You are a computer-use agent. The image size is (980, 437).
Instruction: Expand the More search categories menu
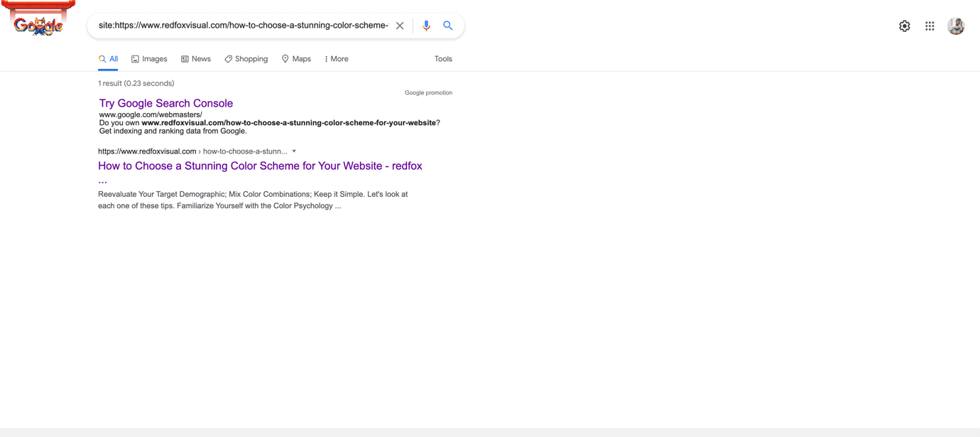pos(336,58)
